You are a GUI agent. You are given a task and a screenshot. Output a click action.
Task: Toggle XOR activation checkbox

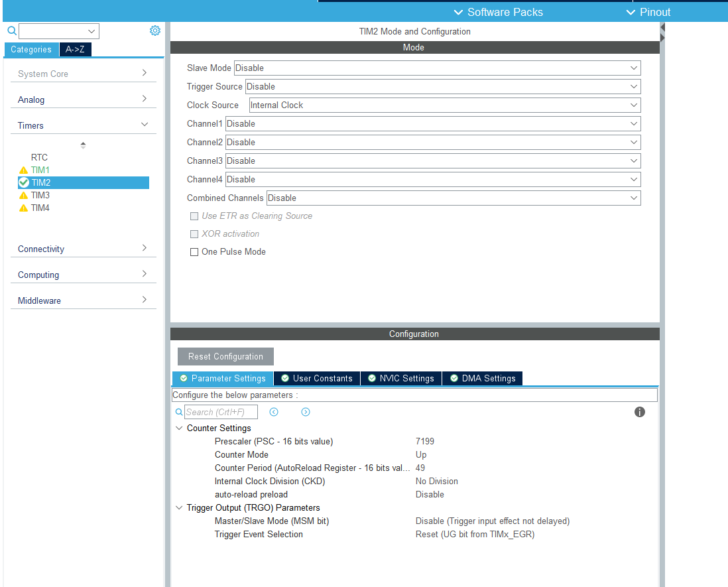click(194, 234)
